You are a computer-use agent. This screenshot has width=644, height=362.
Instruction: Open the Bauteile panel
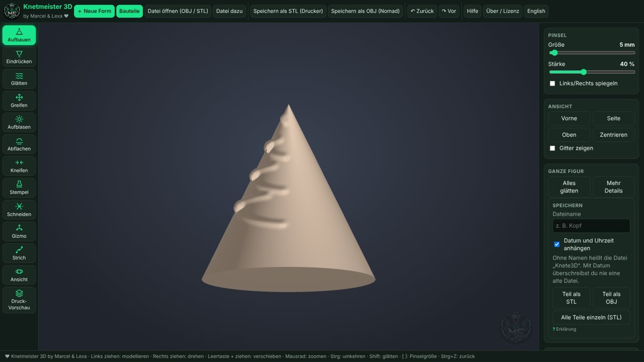(129, 11)
